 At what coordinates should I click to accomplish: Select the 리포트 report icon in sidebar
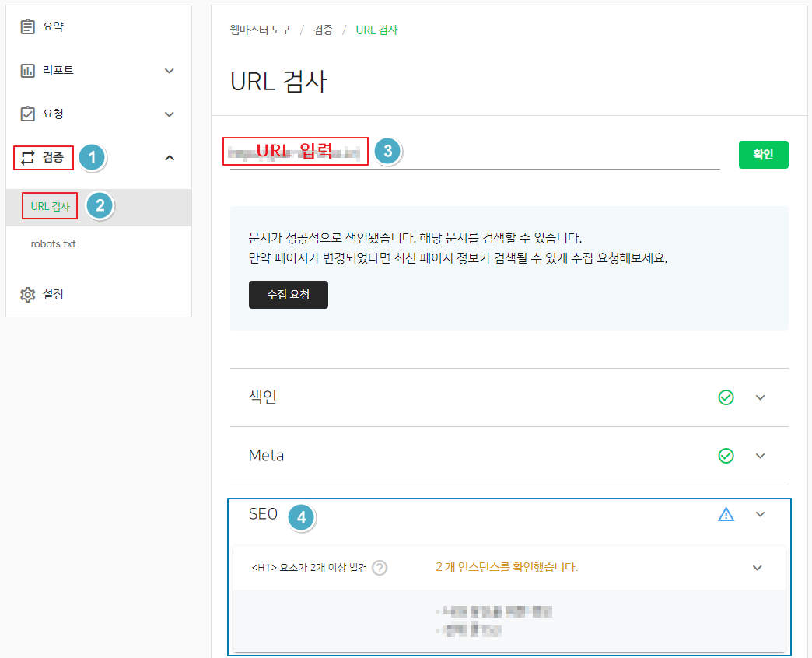point(28,70)
